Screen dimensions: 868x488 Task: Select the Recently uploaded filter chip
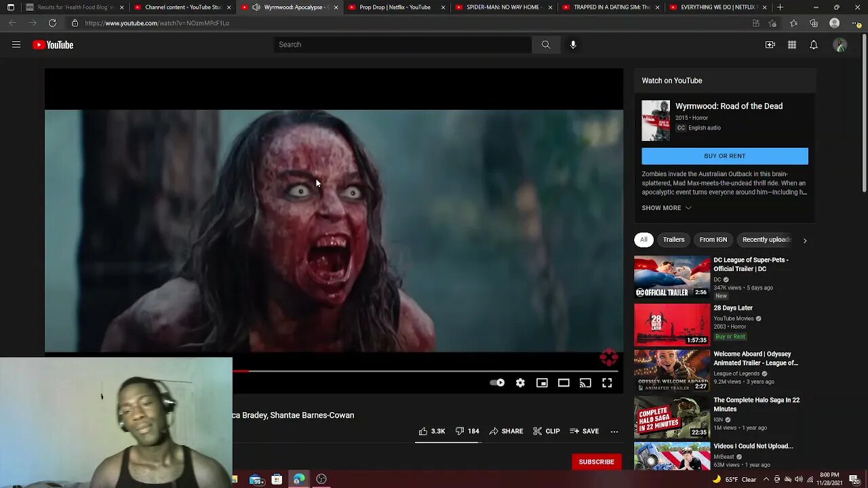click(x=767, y=239)
